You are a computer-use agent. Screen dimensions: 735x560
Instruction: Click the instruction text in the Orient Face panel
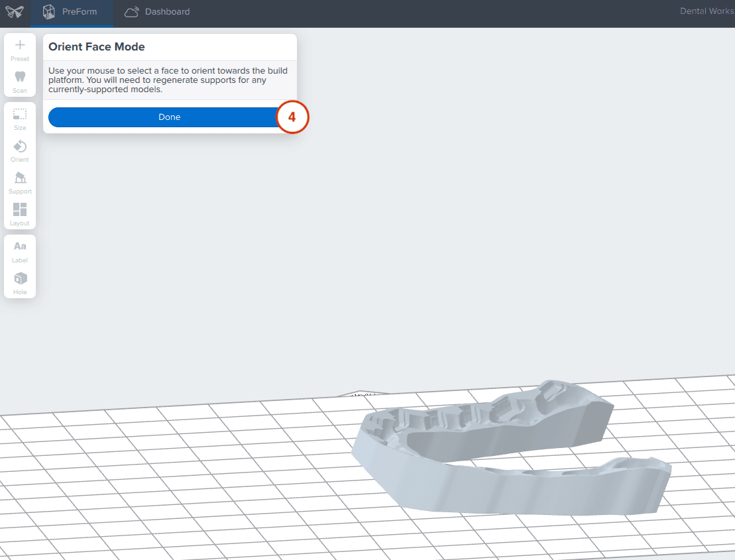169,80
